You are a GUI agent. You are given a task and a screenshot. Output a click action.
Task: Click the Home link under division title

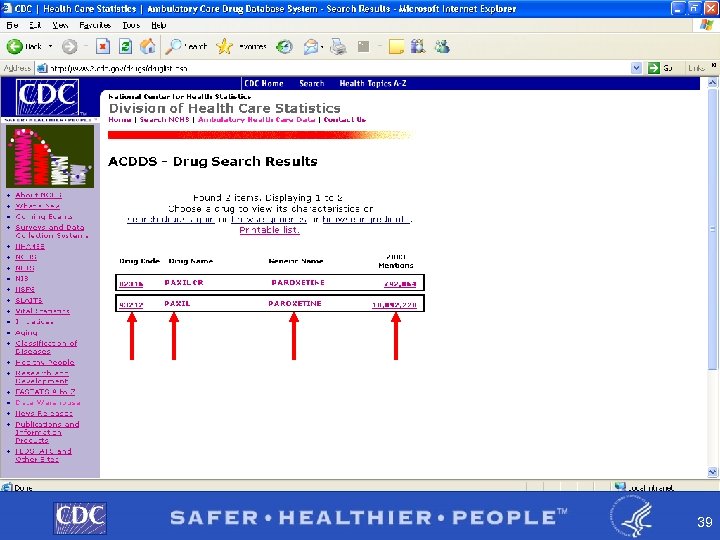[120, 119]
